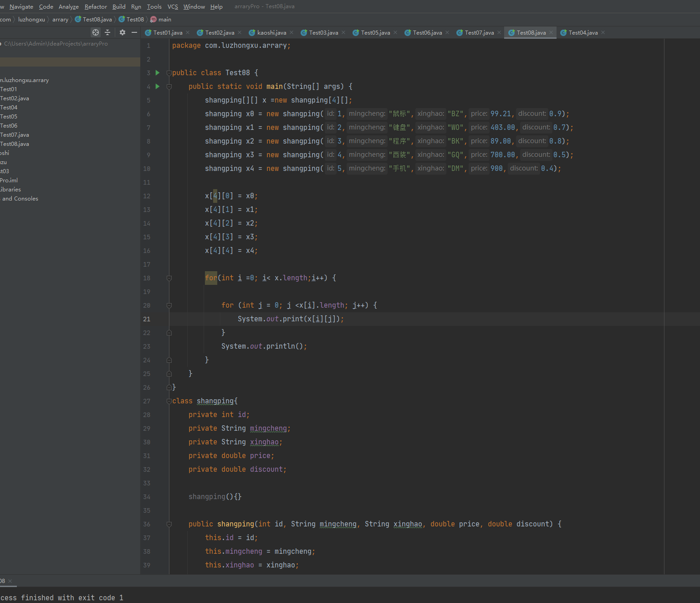
Task: Click fold end marker on line 24
Action: (x=169, y=360)
